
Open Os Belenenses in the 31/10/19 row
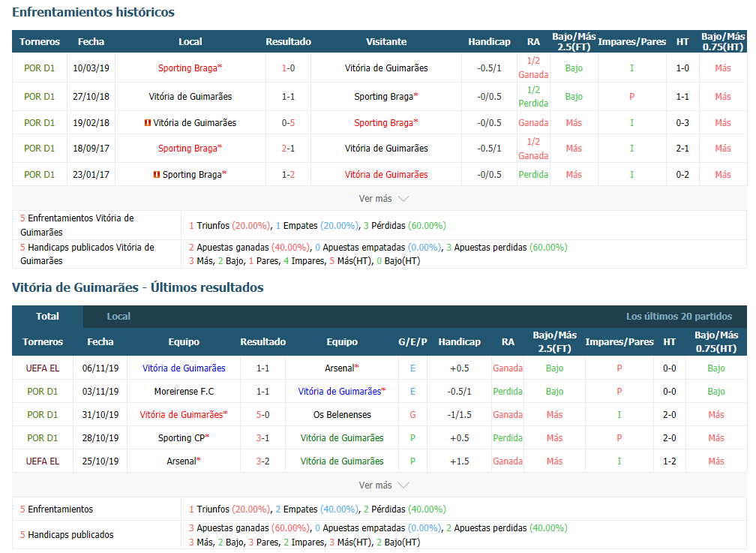(x=342, y=414)
